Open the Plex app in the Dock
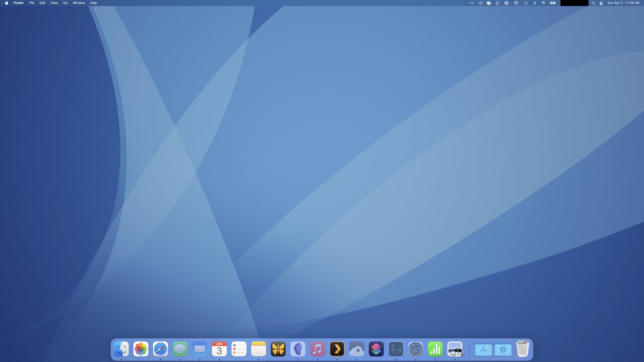The image size is (644, 362). click(x=337, y=349)
